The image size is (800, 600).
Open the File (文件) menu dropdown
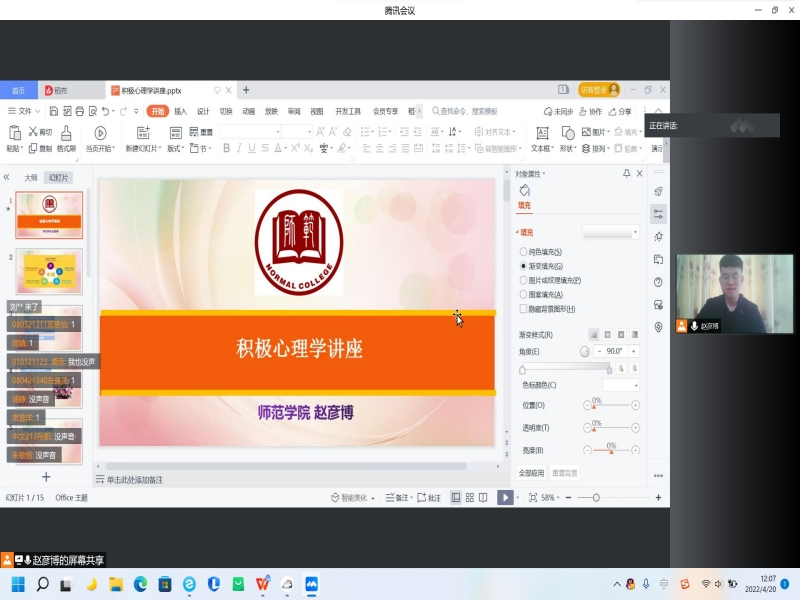[x=24, y=111]
